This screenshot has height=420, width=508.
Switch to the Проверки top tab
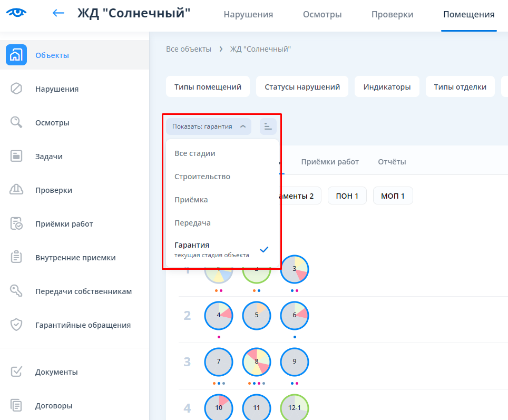(x=392, y=15)
